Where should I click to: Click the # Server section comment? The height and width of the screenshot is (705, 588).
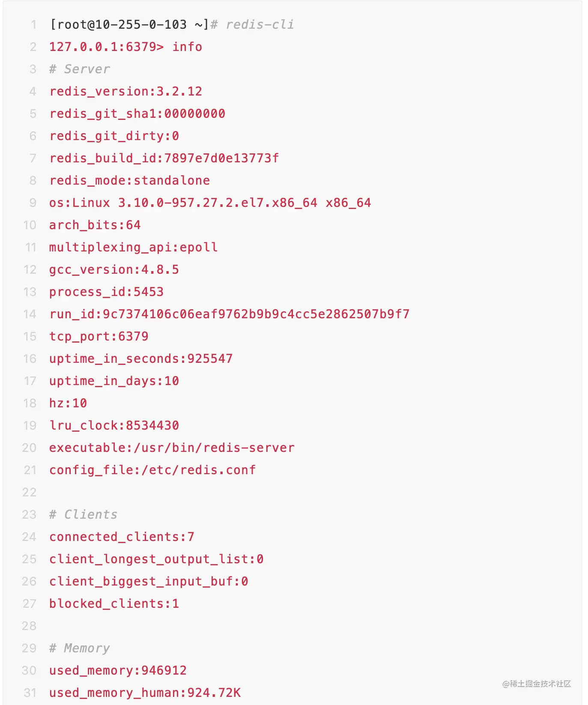click(80, 69)
